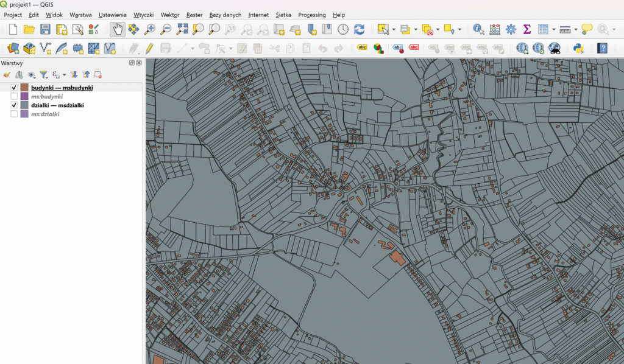Click the Zoom In magnifier tool

tap(149, 29)
